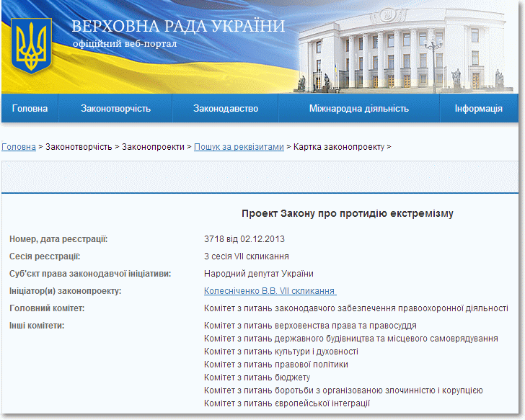Viewport: 525px width, 420px height.
Task: Click the text Народний депутат України
Action: (258, 274)
